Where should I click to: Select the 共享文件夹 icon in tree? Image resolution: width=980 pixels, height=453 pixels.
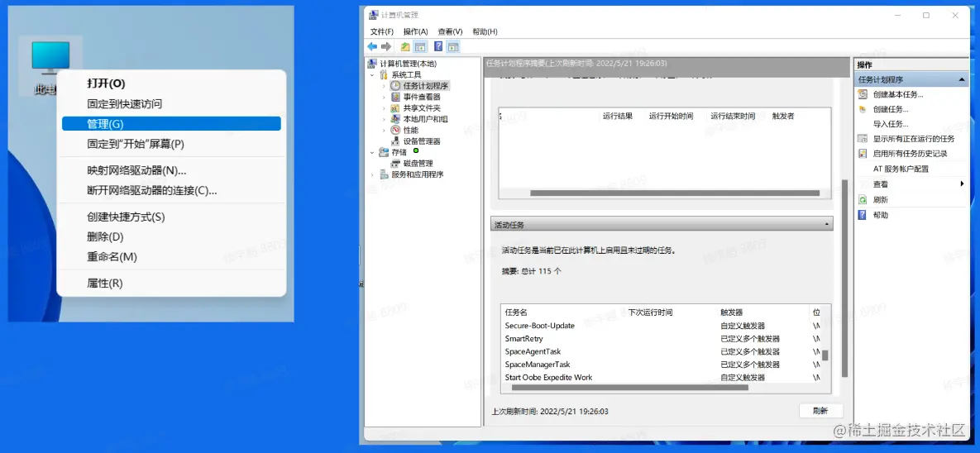click(x=395, y=108)
